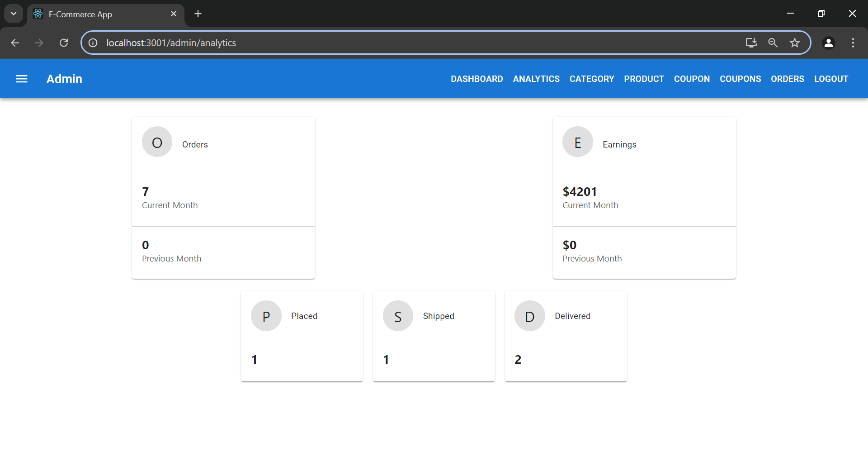Screen dimensions: 868x461
Task: Go forward using browser forward arrow
Action: (39, 43)
